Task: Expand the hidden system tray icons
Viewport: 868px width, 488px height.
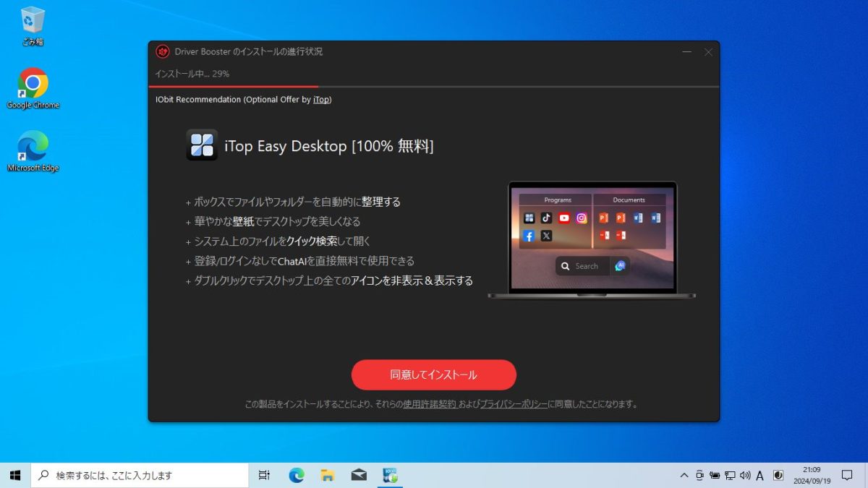Action: click(x=684, y=476)
